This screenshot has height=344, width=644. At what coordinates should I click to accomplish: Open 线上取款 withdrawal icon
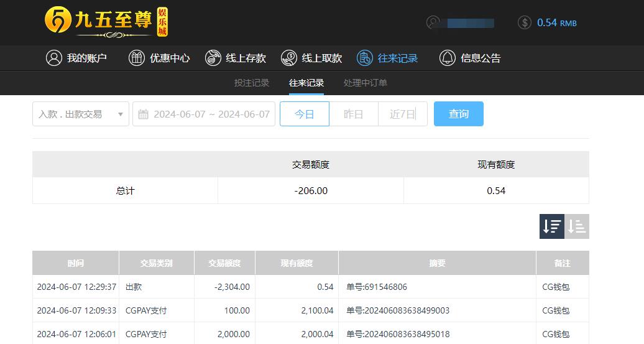(288, 58)
